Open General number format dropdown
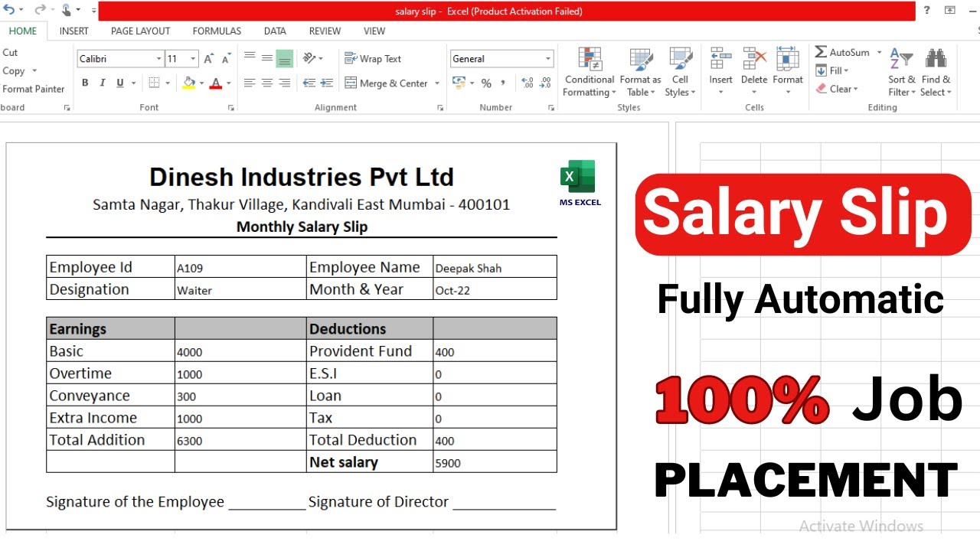This screenshot has height=551, width=980. click(x=548, y=59)
